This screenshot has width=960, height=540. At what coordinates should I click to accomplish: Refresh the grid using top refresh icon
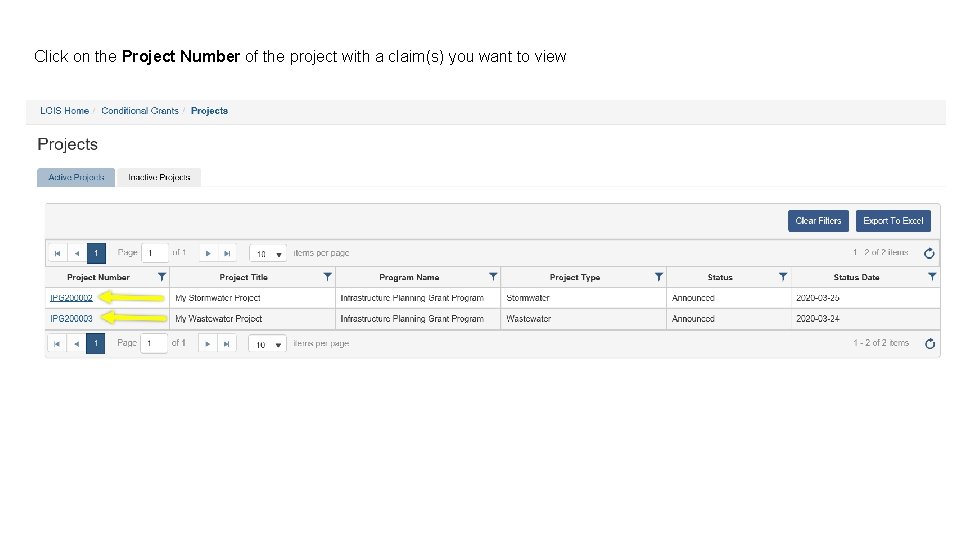[x=930, y=253]
